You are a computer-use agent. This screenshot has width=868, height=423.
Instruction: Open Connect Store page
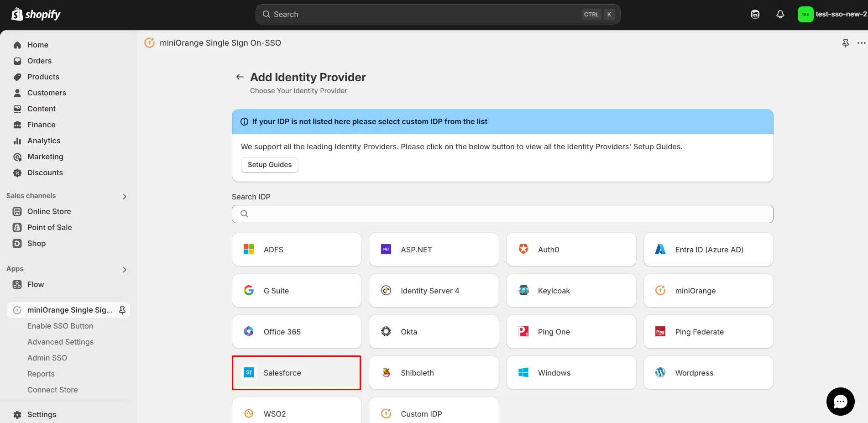click(52, 390)
